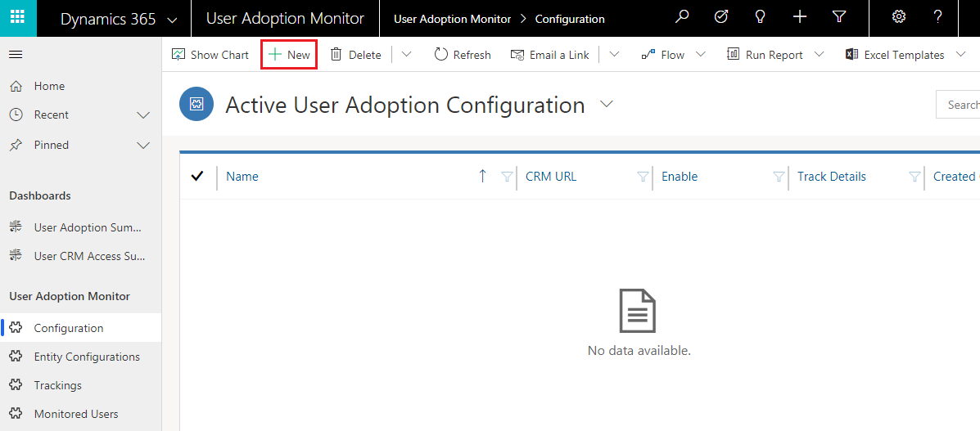Open the task flow assistant target icon
Screen dimensions: 980x431
pyautogui.click(x=721, y=17)
